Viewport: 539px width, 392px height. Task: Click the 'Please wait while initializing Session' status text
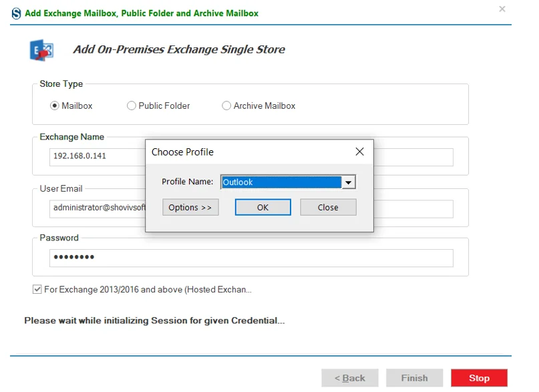pos(154,321)
